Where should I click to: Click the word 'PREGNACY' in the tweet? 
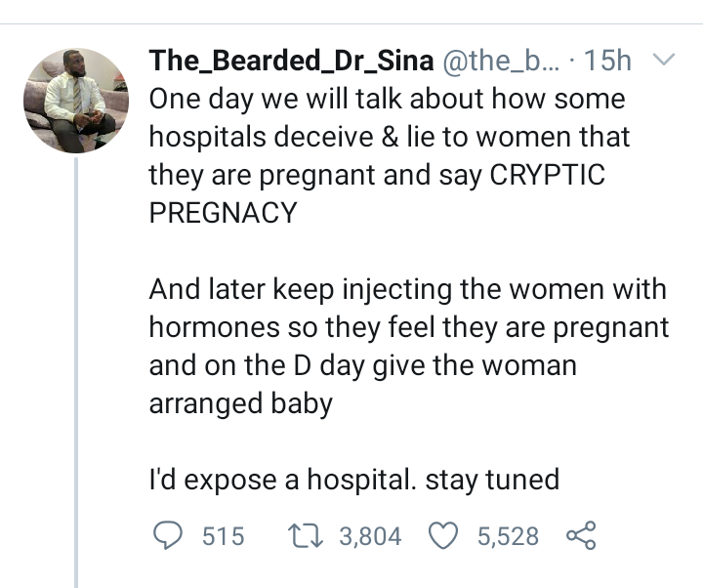tap(223, 212)
